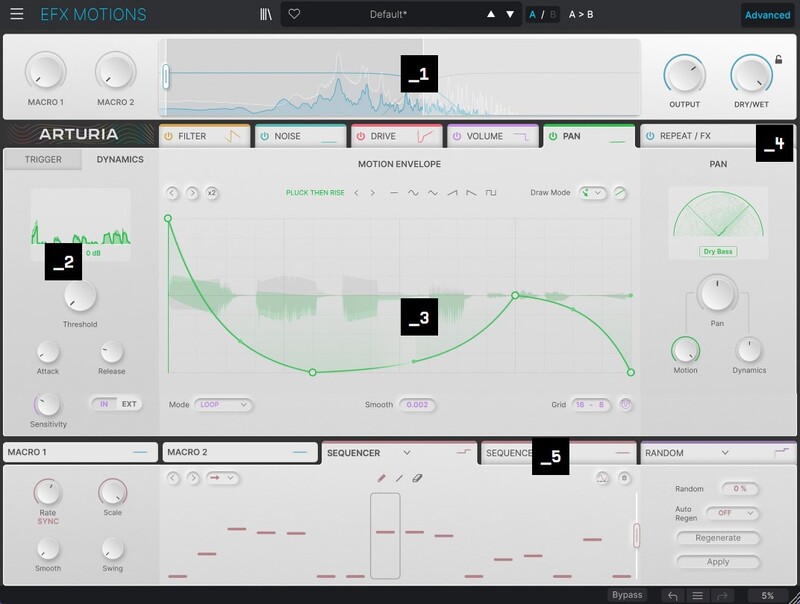Screen dimensions: 800x604
Task: Expand the RANDOM tab type chevron
Action: click(724, 452)
